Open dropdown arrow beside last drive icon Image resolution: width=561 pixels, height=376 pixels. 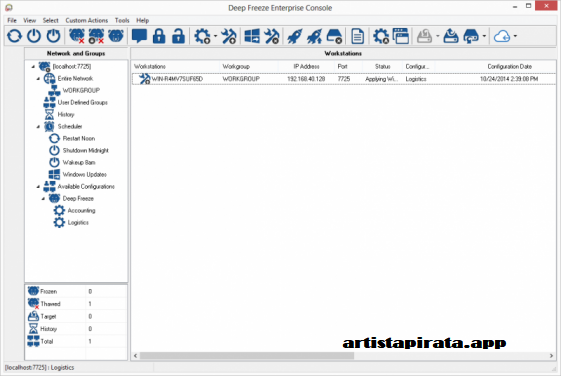pos(484,36)
